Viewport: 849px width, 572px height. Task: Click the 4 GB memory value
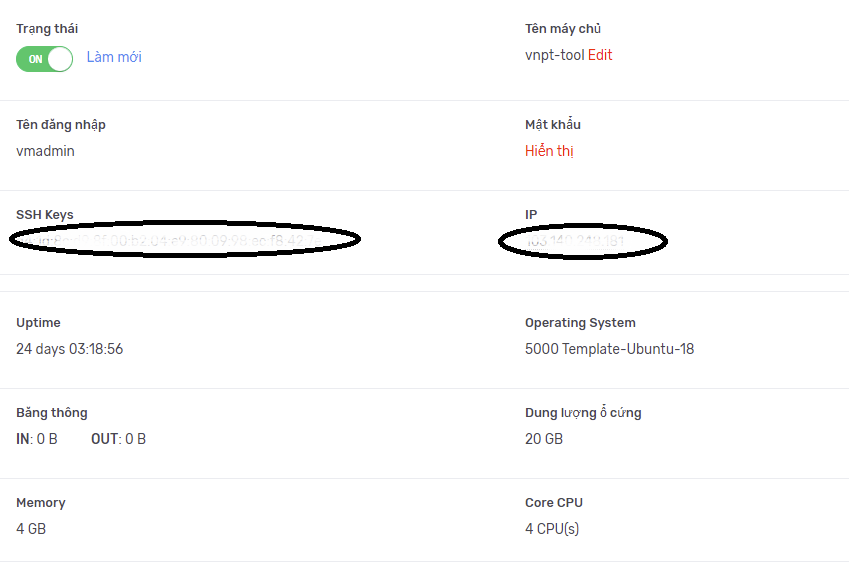pyautogui.click(x=31, y=529)
